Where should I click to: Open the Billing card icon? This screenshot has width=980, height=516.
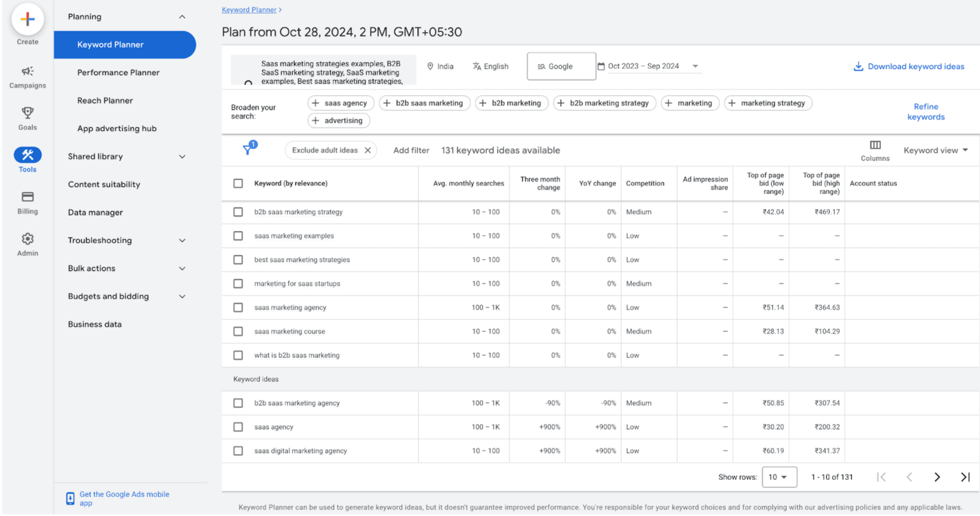click(x=28, y=197)
